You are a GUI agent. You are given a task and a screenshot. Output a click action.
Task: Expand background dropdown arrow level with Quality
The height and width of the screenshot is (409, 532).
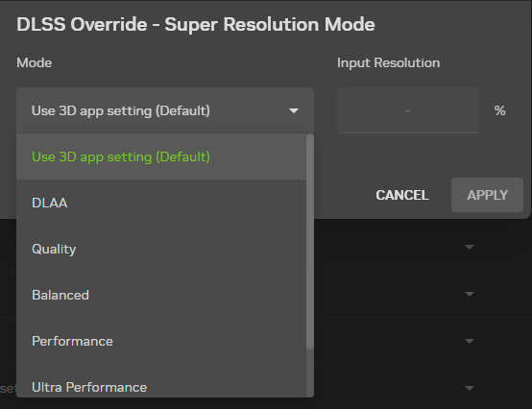pos(470,248)
